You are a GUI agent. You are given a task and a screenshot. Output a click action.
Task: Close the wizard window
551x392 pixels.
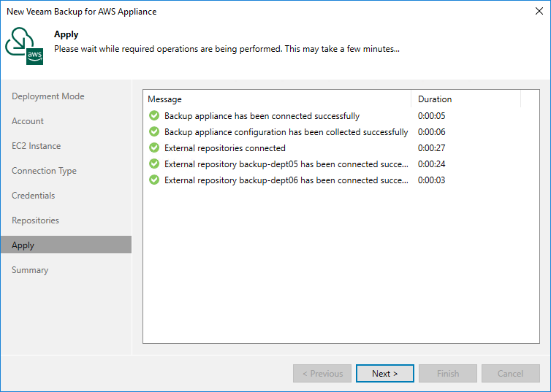[x=538, y=12]
